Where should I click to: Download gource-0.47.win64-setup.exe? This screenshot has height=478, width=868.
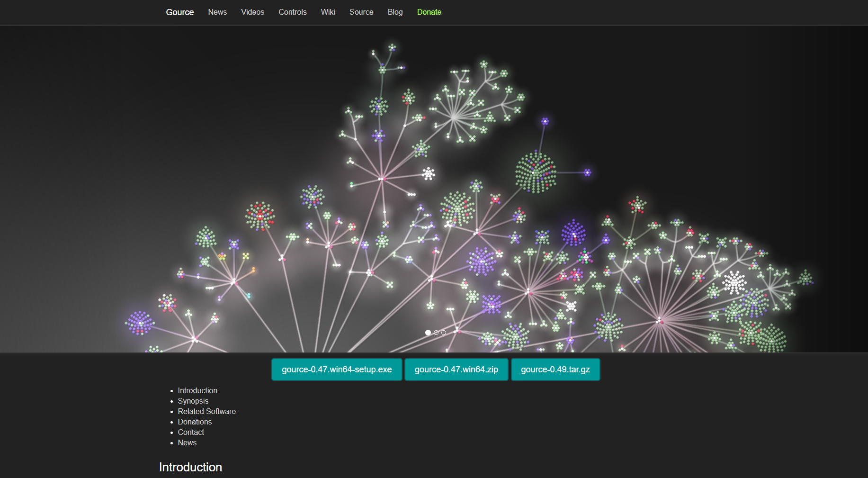click(337, 370)
